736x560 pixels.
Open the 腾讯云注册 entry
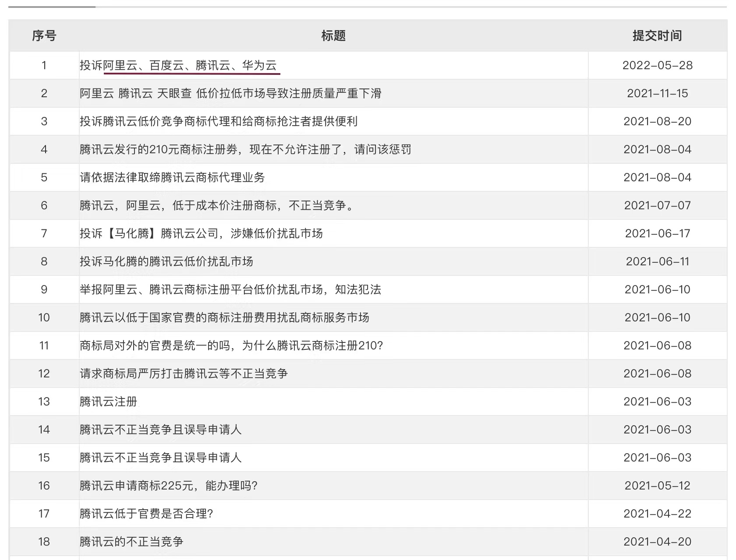pyautogui.click(x=108, y=402)
